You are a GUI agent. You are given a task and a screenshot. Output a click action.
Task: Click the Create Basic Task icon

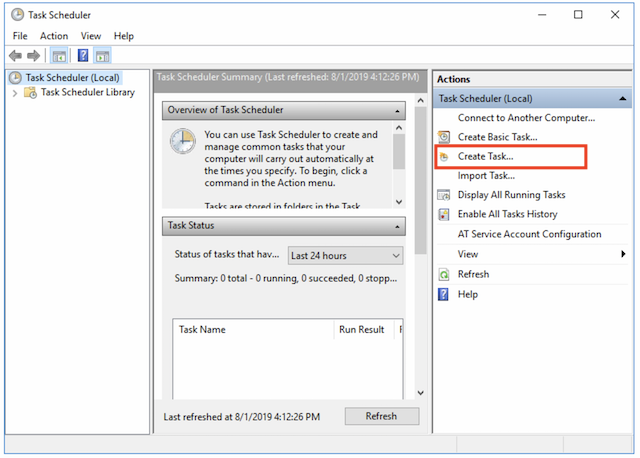[444, 137]
